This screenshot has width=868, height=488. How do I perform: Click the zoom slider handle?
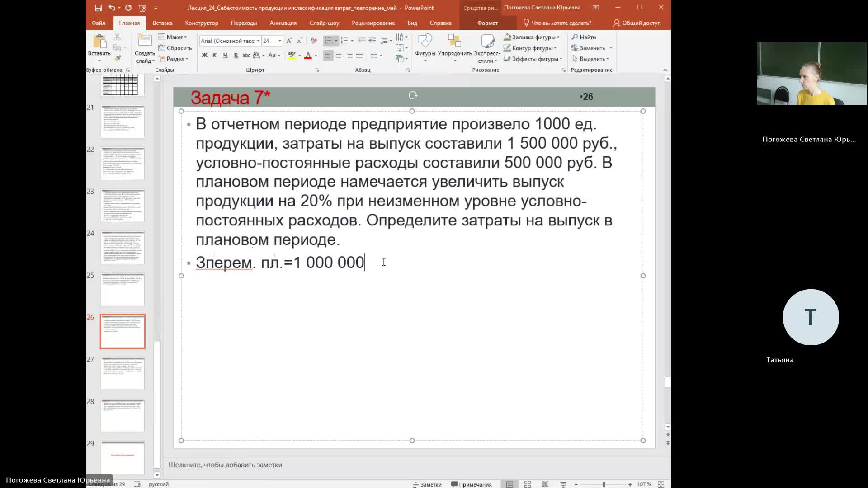point(604,484)
